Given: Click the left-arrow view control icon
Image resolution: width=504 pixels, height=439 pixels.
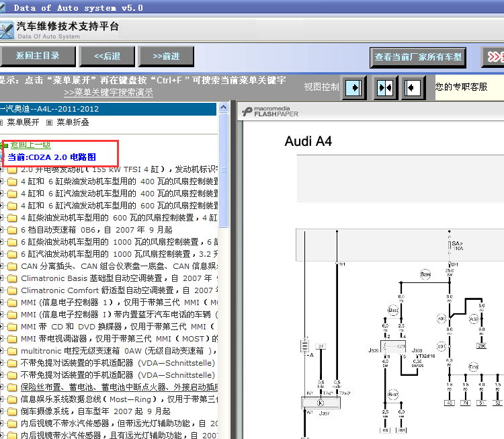Looking at the screenshot, I should click(413, 88).
